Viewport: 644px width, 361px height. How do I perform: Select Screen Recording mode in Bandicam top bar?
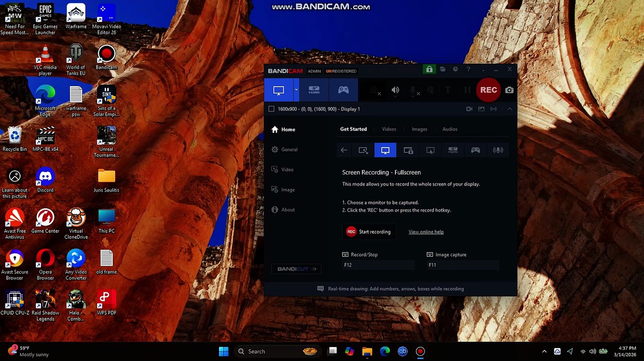279,90
